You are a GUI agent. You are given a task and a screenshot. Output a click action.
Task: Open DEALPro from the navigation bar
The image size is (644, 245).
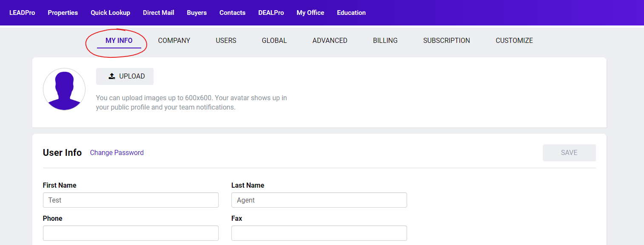(x=271, y=13)
